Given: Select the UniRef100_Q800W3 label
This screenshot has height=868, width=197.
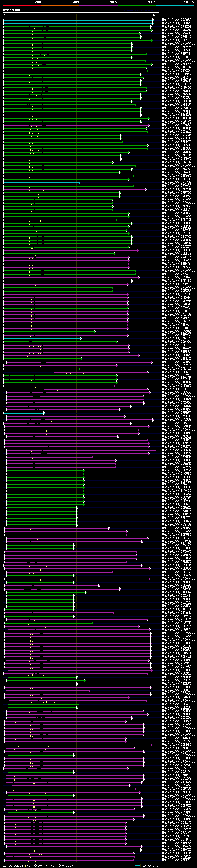Looking at the screenshot, I should tap(177, 765).
